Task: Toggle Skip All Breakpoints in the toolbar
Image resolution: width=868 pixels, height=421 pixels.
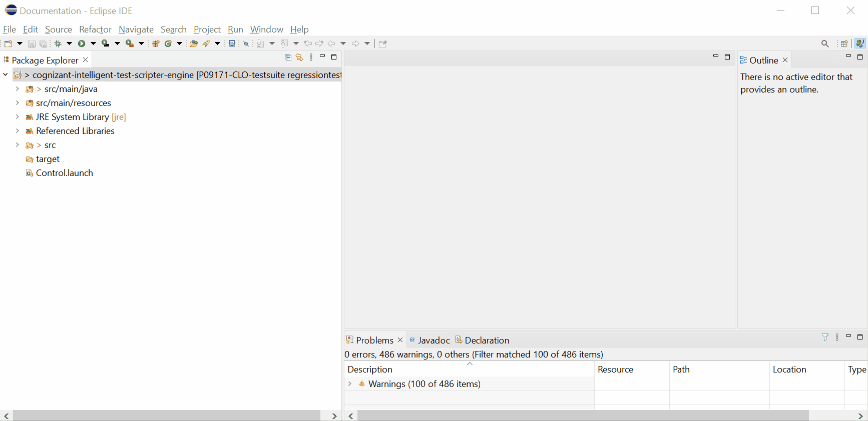Action: pyautogui.click(x=246, y=43)
